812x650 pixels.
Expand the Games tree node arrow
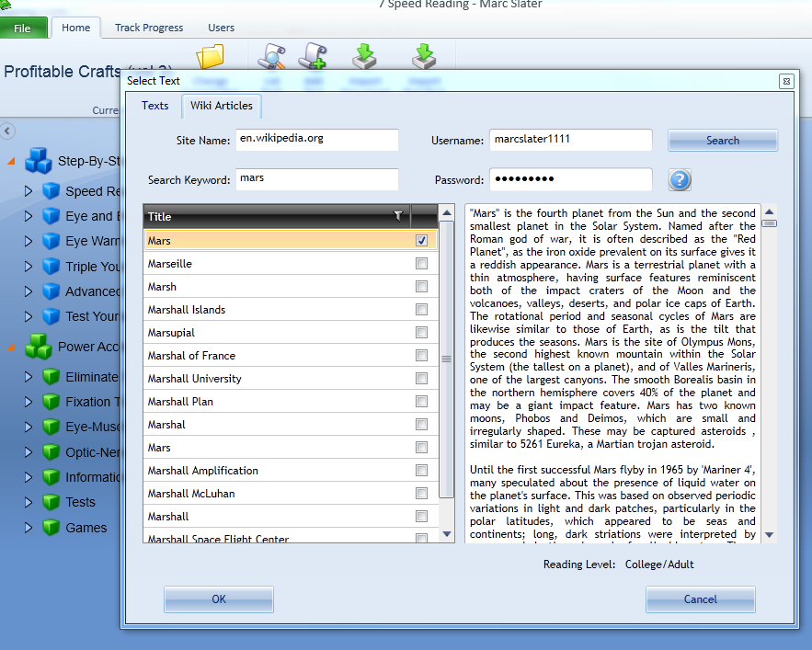(29, 528)
